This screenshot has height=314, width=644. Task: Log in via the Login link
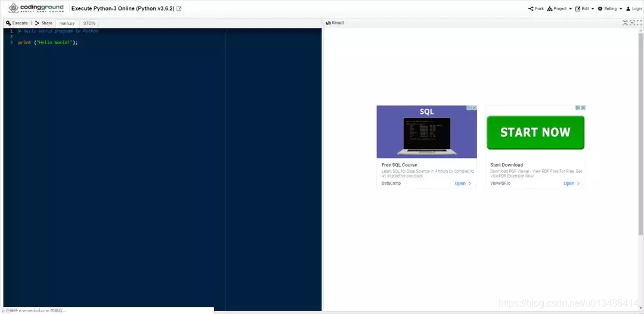point(633,8)
